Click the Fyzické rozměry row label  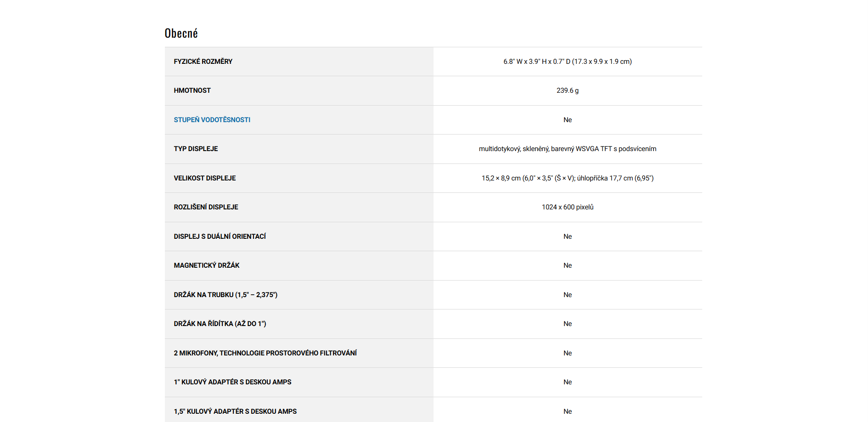pyautogui.click(x=203, y=62)
